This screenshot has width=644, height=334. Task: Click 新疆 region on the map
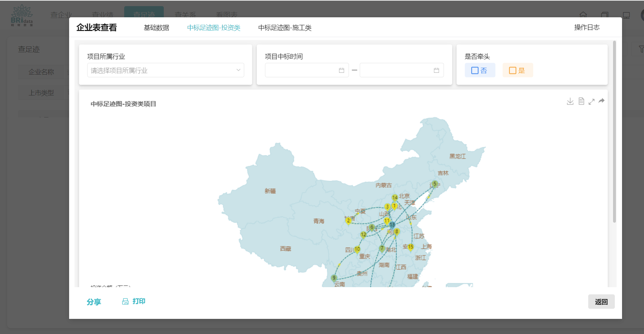pos(270,191)
